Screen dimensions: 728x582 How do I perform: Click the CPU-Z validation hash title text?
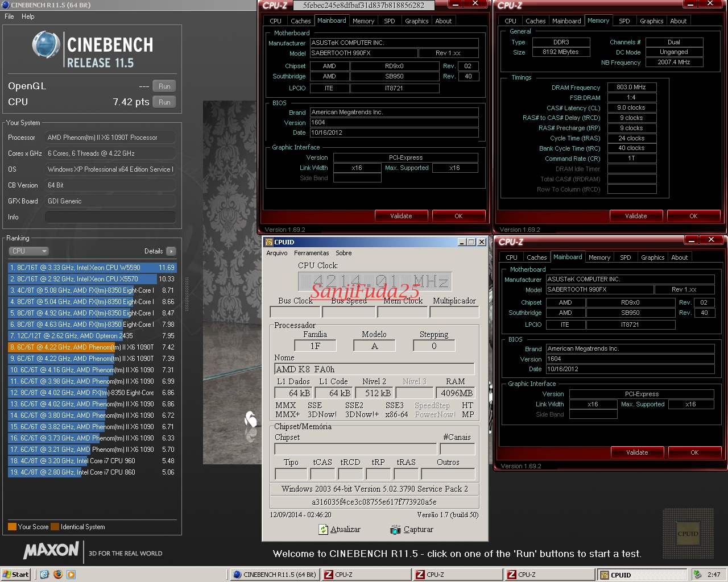[363, 5]
